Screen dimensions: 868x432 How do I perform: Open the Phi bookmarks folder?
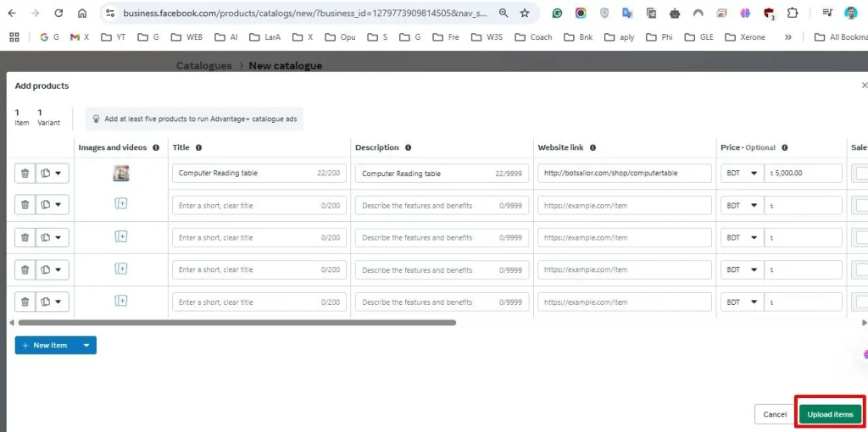660,37
